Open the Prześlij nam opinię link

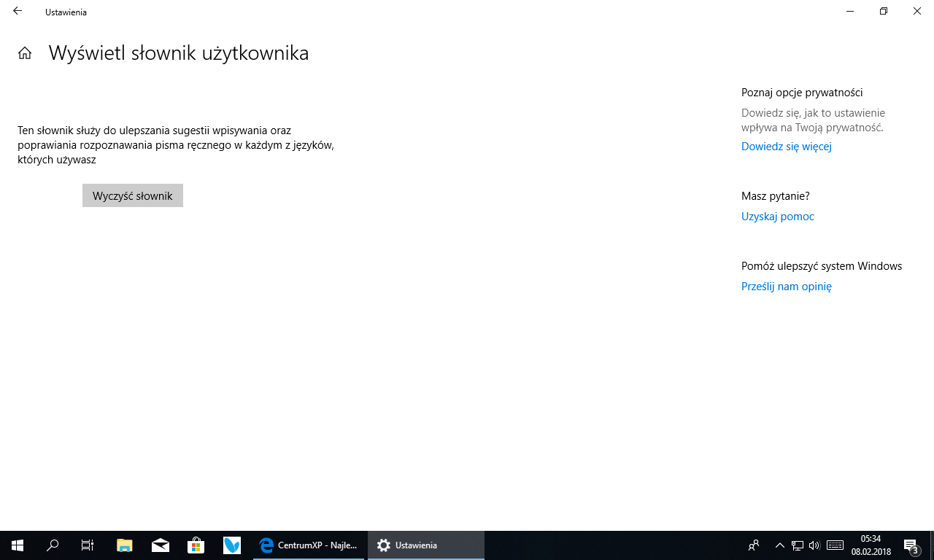(x=787, y=287)
